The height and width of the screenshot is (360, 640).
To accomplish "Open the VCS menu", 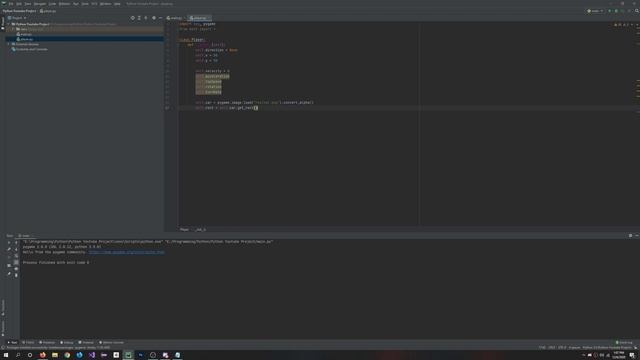I will click(x=94, y=4).
